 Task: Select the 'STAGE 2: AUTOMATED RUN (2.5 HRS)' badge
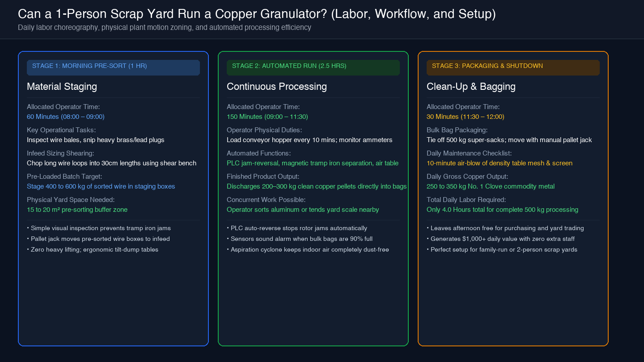coord(313,67)
